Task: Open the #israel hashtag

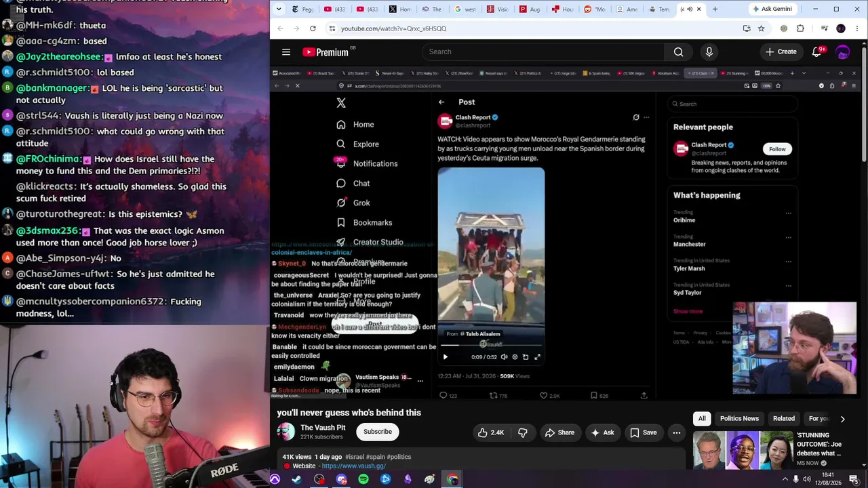Action: point(356,457)
